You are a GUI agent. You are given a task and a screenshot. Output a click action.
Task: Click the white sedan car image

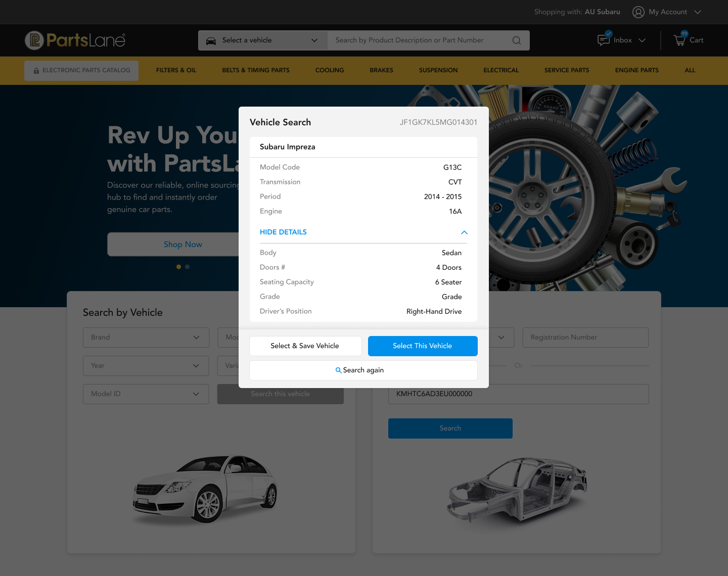point(205,489)
